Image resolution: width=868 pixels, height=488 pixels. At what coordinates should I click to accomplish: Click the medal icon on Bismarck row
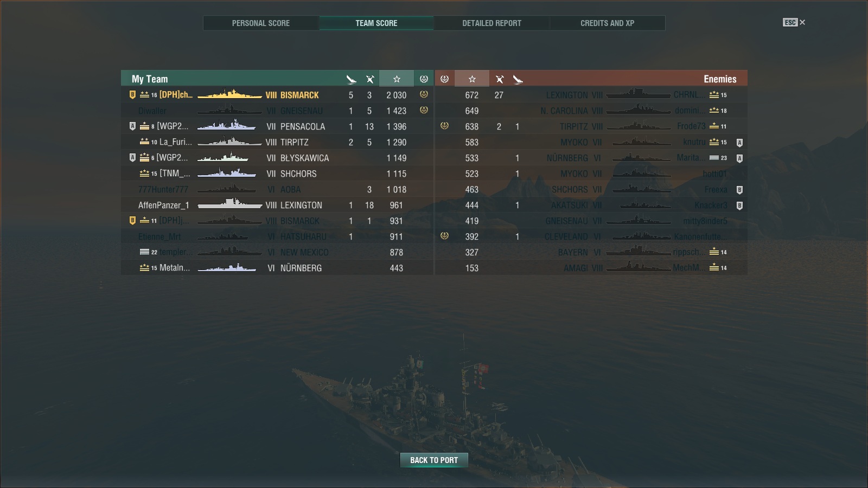(x=424, y=94)
